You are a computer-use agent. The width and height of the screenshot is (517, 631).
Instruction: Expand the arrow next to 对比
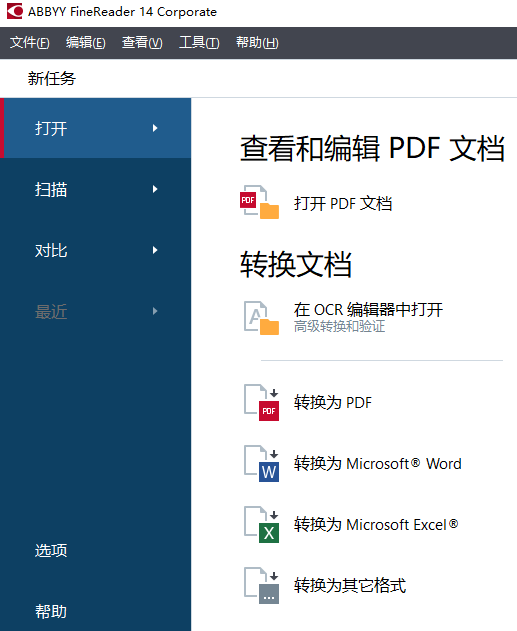coord(155,250)
